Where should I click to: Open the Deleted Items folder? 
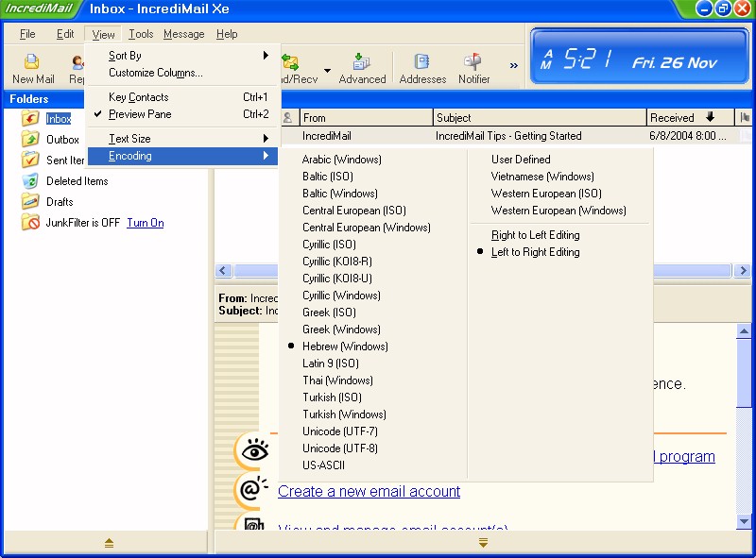(77, 181)
